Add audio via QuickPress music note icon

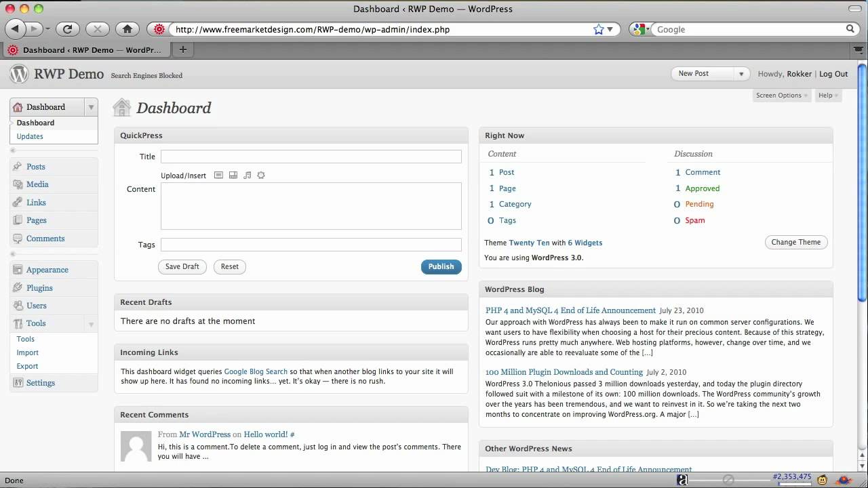click(247, 176)
